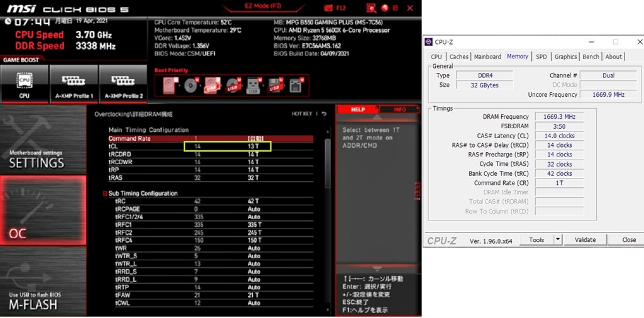The image size is (644, 318).
Task: Click the tRCDWR 14 T value field
Action: tap(253, 162)
